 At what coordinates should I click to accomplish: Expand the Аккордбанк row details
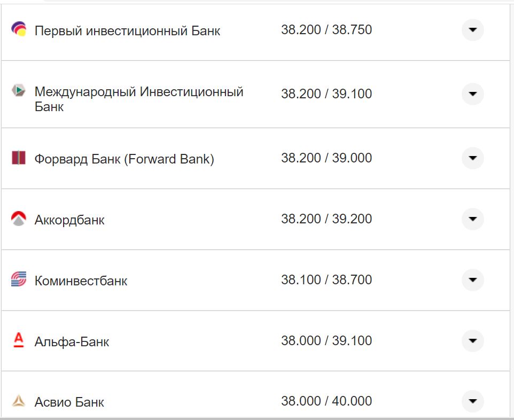pyautogui.click(x=472, y=219)
